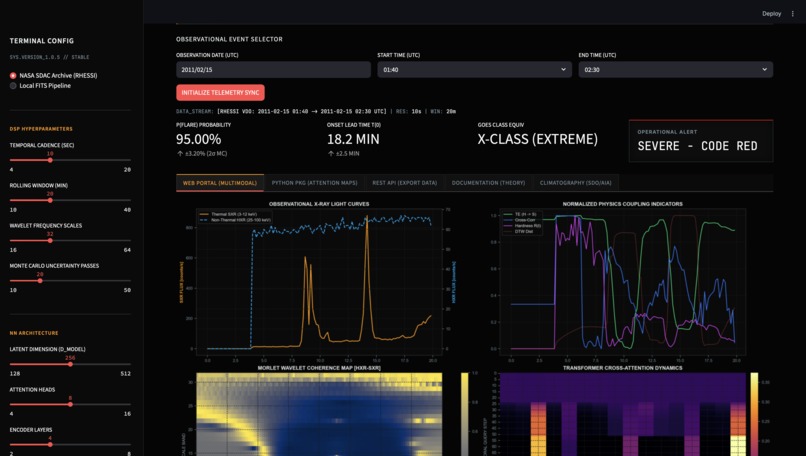806x456 pixels.
Task: Open the REST API (Export Data) tab
Action: tap(405, 183)
